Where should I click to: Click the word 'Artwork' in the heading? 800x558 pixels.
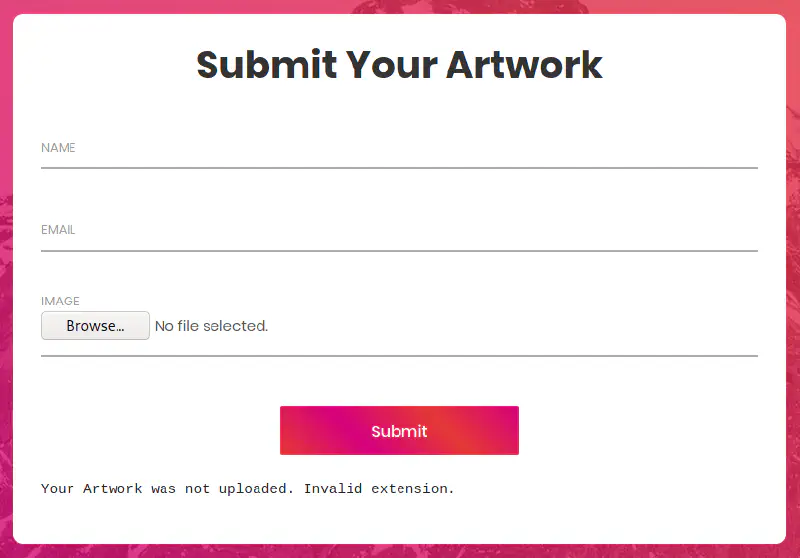click(524, 65)
